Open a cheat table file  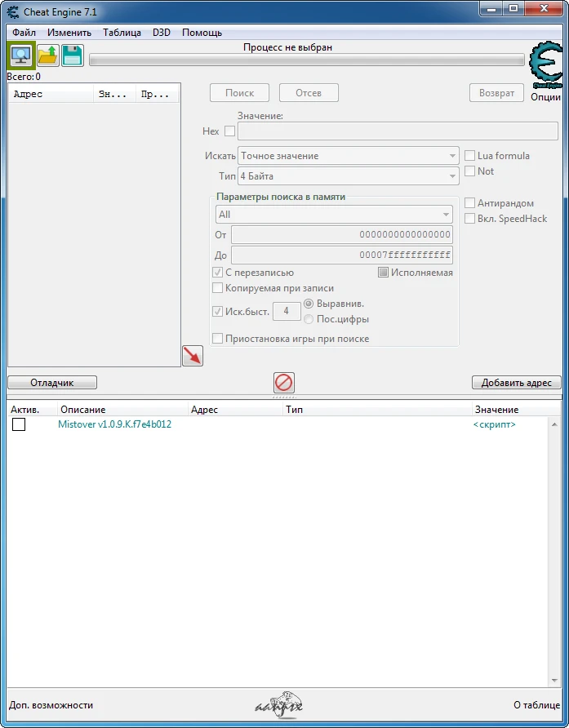pos(48,55)
